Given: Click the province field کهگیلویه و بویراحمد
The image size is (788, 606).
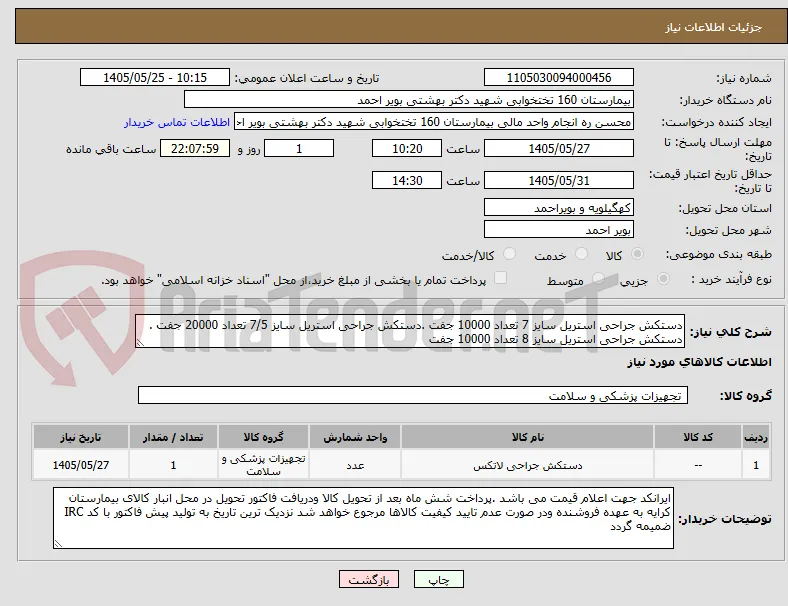Looking at the screenshot, I should (x=559, y=207).
